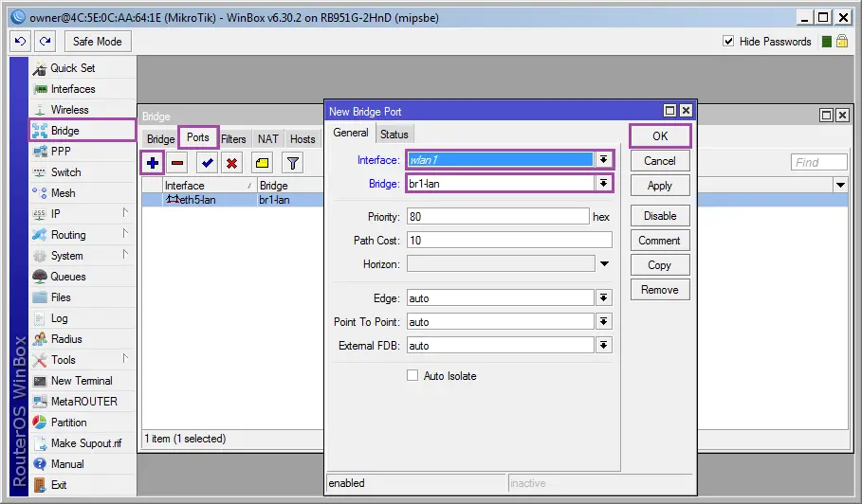Click the Copy button

[x=660, y=265]
